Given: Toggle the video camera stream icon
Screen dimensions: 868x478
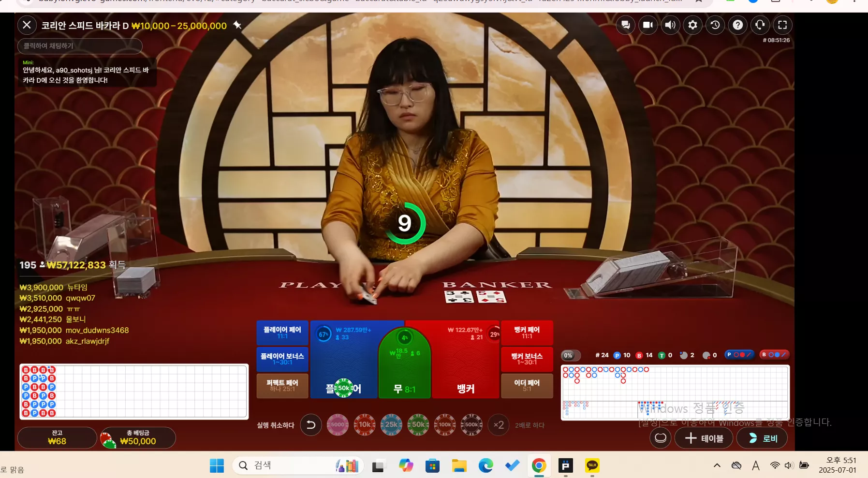Looking at the screenshot, I should (648, 25).
